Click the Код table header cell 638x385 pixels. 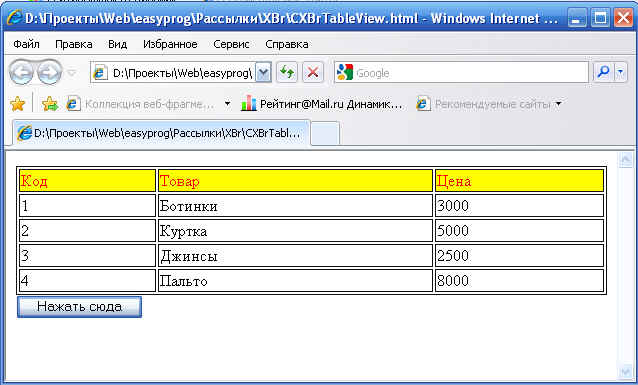click(x=87, y=181)
